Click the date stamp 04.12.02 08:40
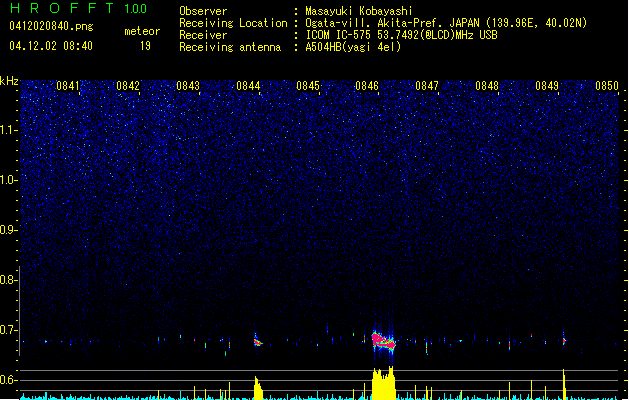The width and height of the screenshot is (629, 400). (x=51, y=46)
